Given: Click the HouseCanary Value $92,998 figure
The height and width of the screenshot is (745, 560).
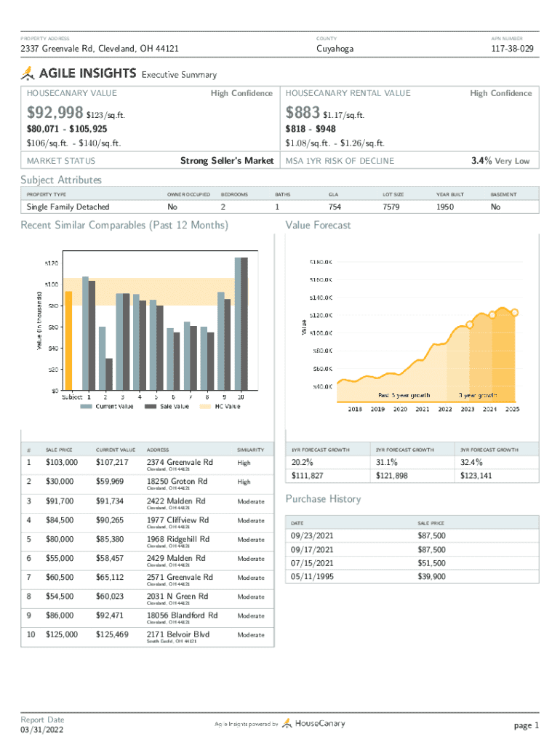Looking at the screenshot, I should (55, 112).
